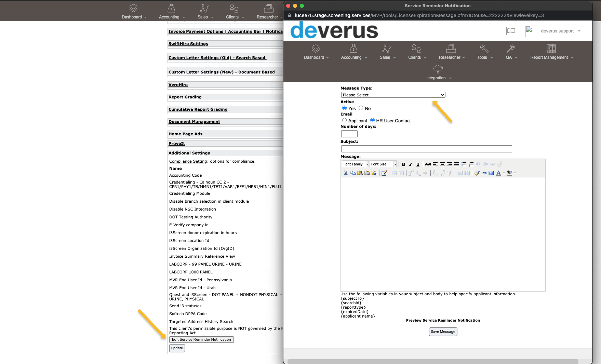
Task: Click the copy icon in editor
Action: (x=353, y=173)
